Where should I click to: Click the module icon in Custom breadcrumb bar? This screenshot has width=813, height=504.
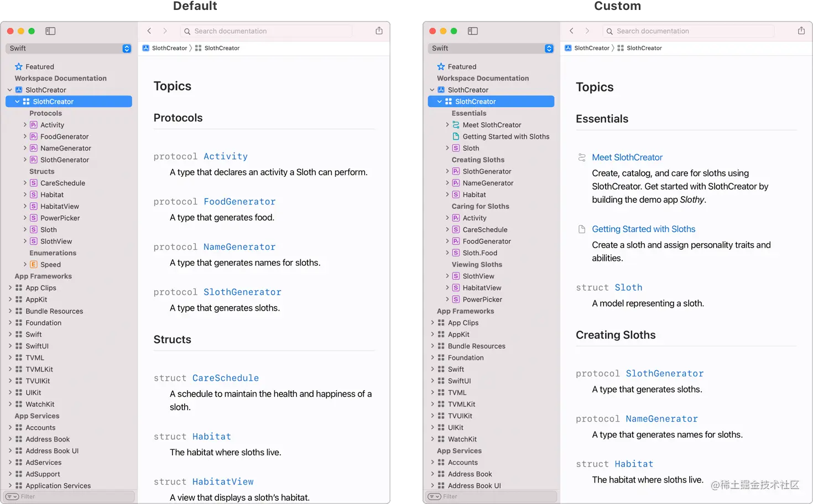[621, 48]
